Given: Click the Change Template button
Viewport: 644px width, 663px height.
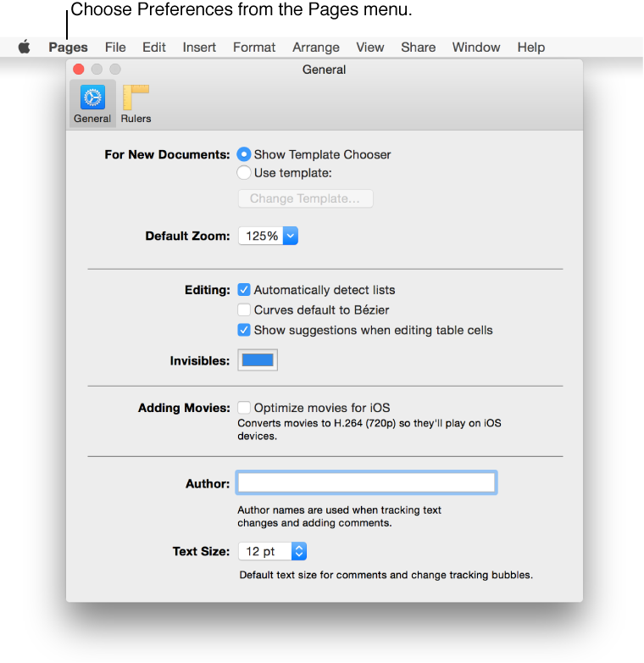Looking at the screenshot, I should (x=306, y=198).
